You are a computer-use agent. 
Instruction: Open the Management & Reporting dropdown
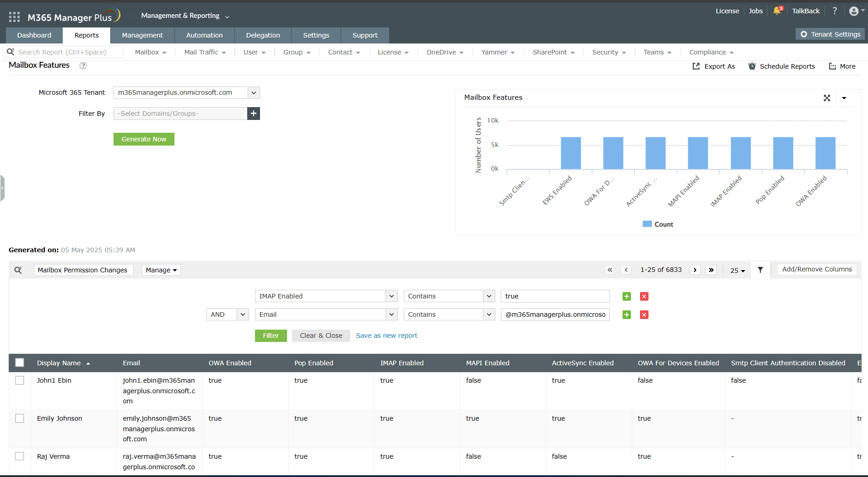[x=185, y=16]
